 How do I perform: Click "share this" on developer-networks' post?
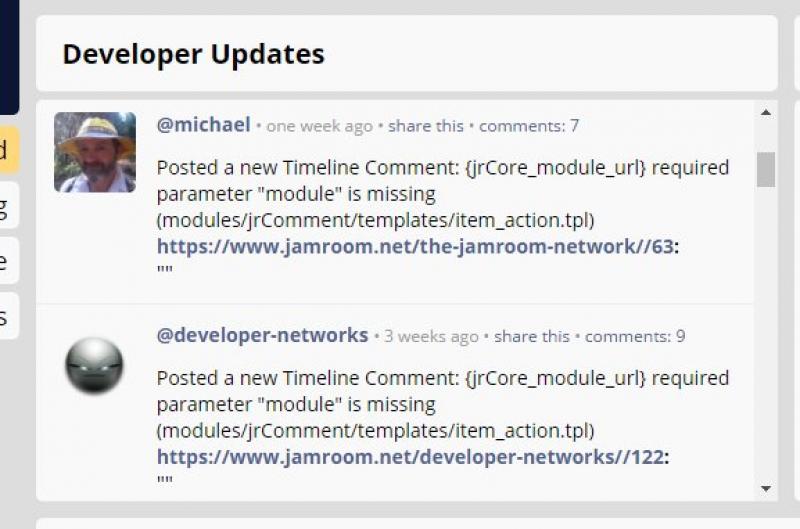[x=532, y=336]
